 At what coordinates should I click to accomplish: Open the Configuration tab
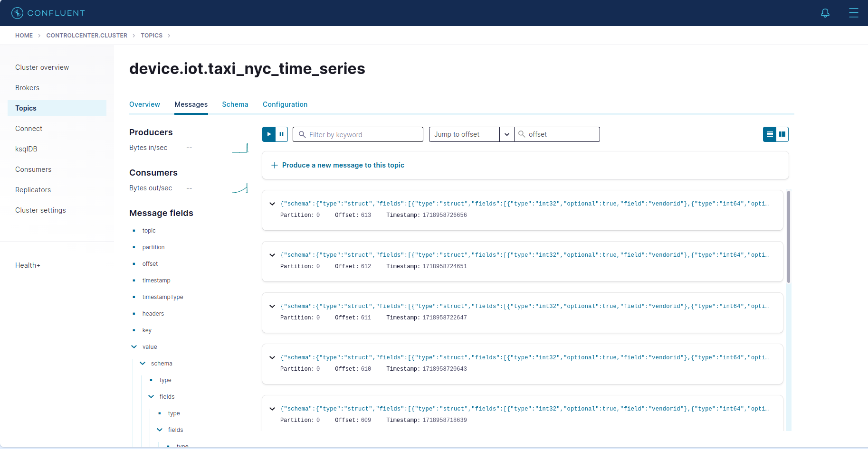point(285,104)
